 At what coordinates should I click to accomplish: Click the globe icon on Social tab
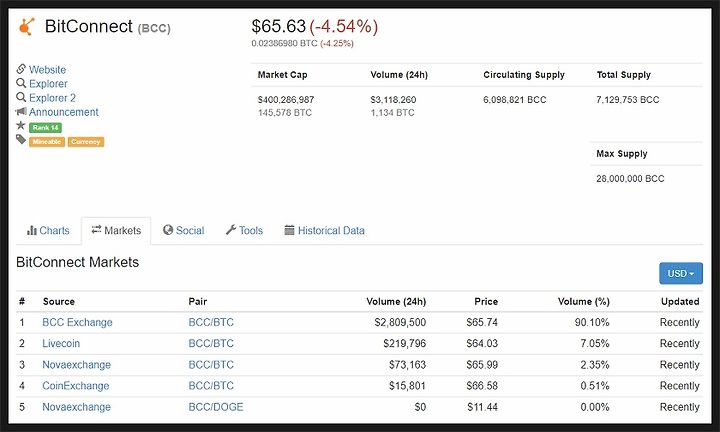[168, 230]
